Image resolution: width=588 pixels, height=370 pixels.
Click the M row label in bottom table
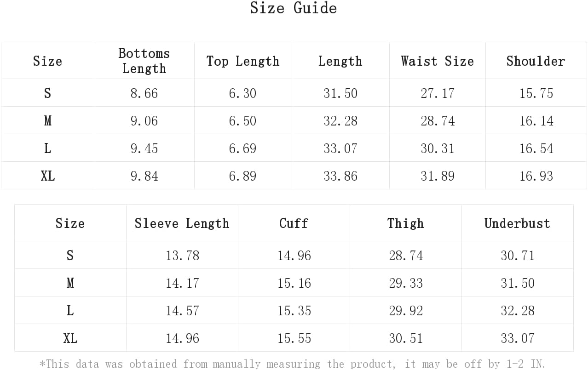point(70,283)
